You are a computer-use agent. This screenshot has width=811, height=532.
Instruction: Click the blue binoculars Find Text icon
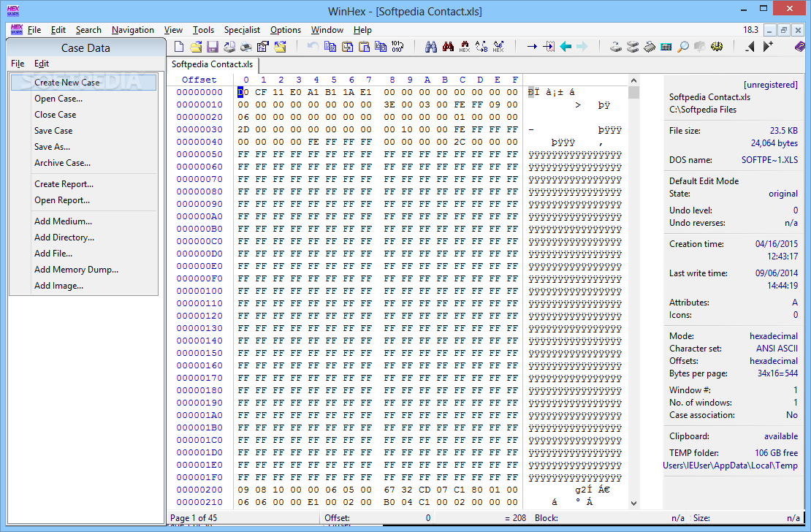431,47
